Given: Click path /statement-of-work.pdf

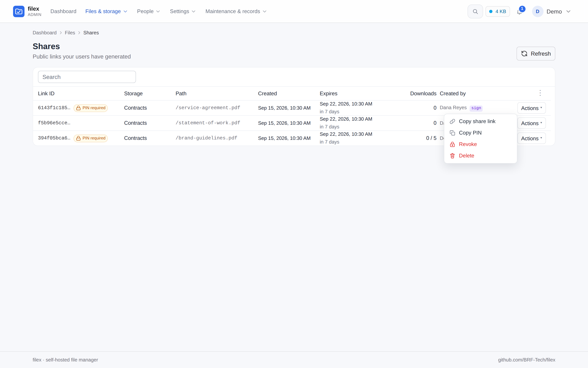Looking at the screenshot, I should coord(208,123).
